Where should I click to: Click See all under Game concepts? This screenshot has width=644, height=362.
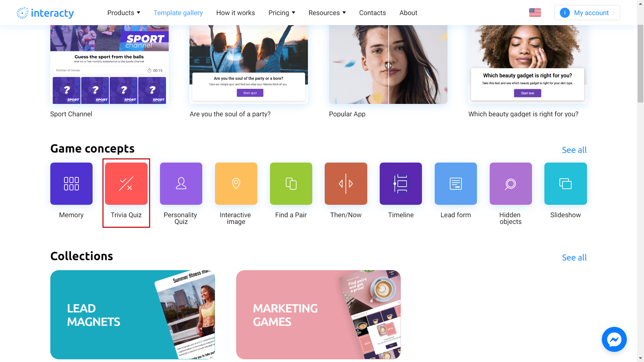(x=574, y=150)
